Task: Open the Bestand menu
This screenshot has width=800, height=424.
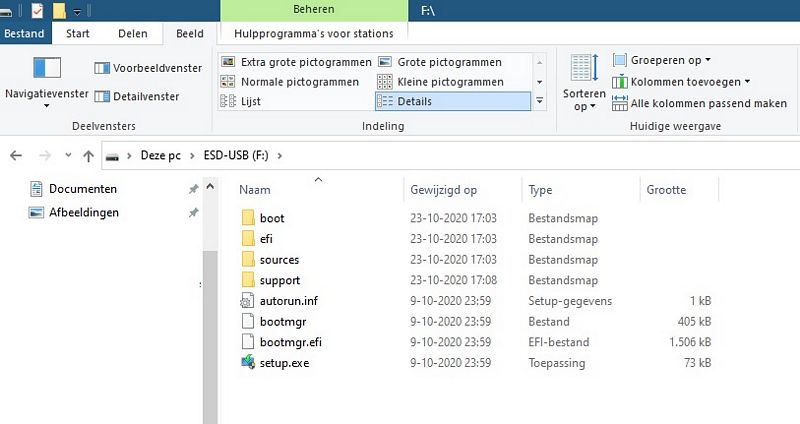Action: point(24,34)
